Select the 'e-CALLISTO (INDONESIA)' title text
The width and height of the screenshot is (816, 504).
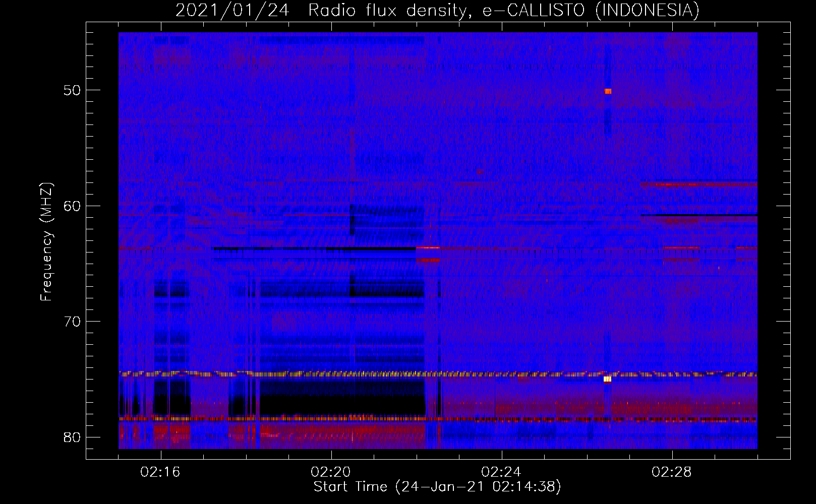(x=591, y=10)
